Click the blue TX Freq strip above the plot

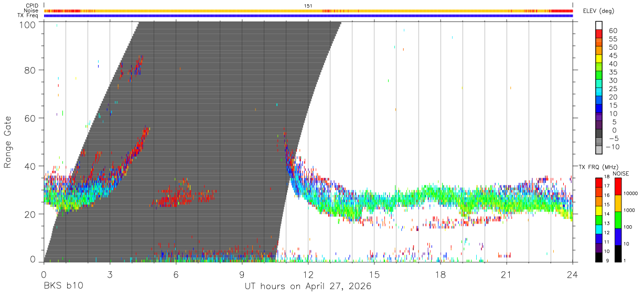pos(308,16)
